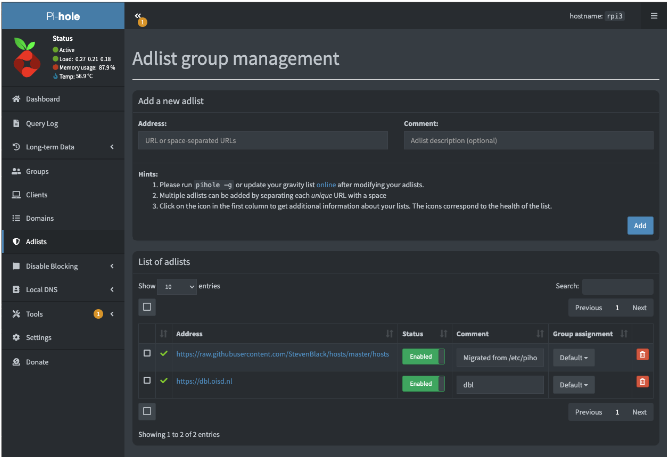This screenshot has height=457, width=667.
Task: Delete the dbl.oisd.nl adlist with trash icon
Action: tap(642, 382)
